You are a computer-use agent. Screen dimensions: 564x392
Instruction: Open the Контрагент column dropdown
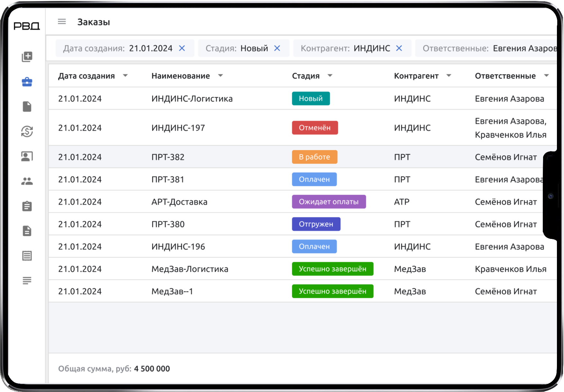click(449, 76)
